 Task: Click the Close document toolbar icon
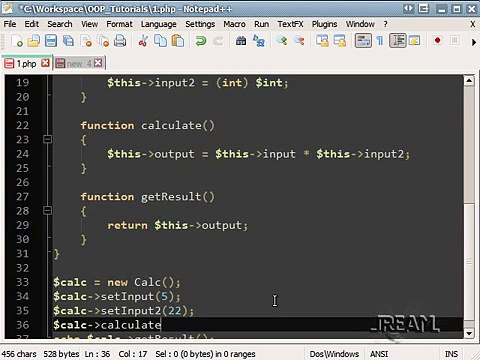(86, 41)
